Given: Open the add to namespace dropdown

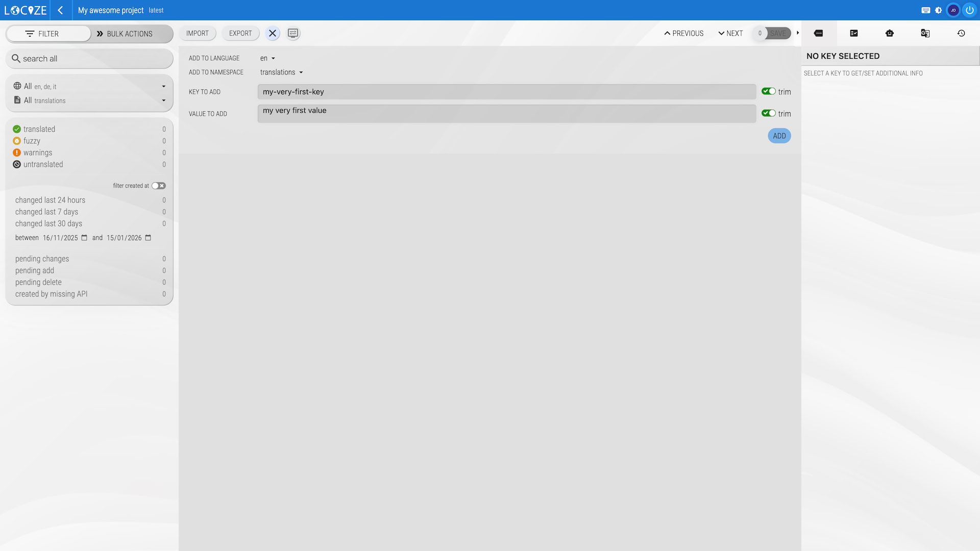Looking at the screenshot, I should (x=281, y=72).
